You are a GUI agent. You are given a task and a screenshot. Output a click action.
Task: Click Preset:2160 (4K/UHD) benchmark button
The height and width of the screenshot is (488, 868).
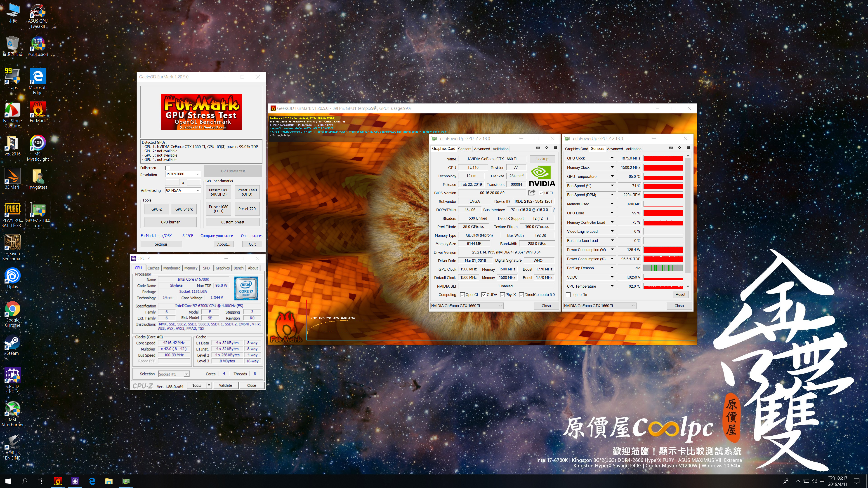(x=219, y=192)
